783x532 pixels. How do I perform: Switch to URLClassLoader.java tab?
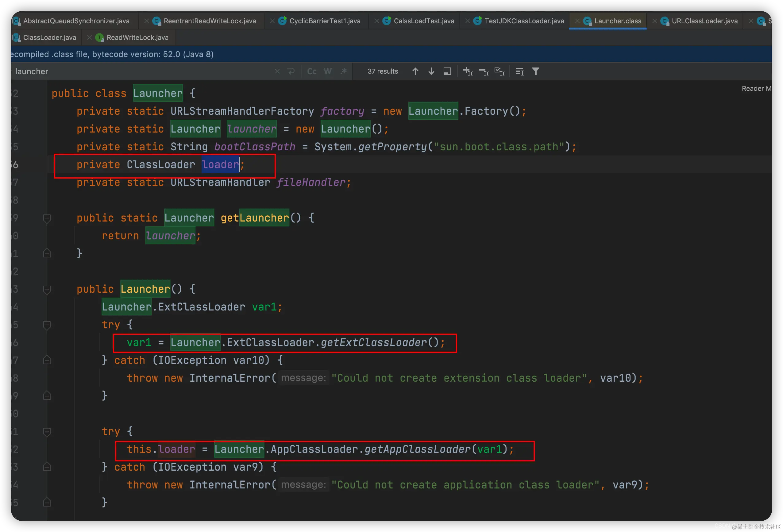coord(704,21)
